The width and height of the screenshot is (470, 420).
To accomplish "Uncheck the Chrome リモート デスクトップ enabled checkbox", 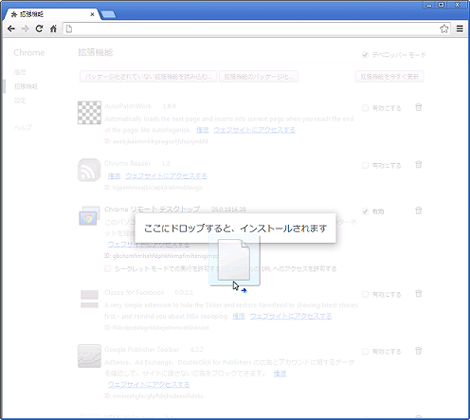I will (365, 211).
